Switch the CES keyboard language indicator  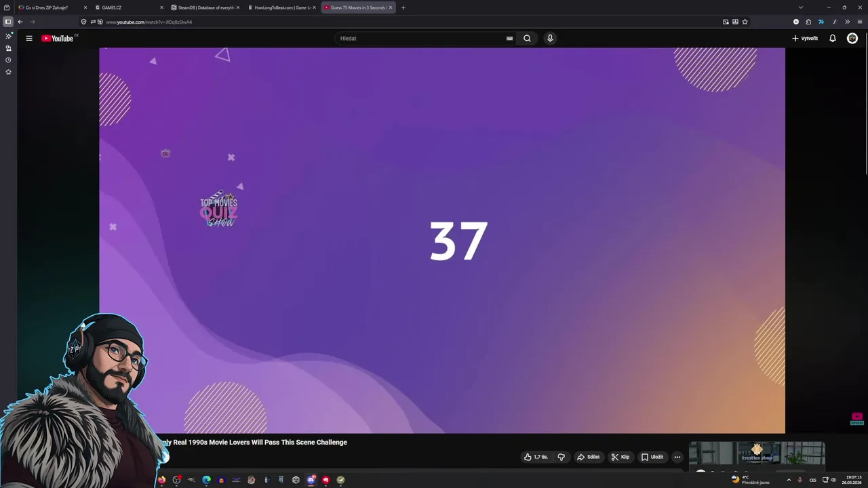pyautogui.click(x=812, y=480)
